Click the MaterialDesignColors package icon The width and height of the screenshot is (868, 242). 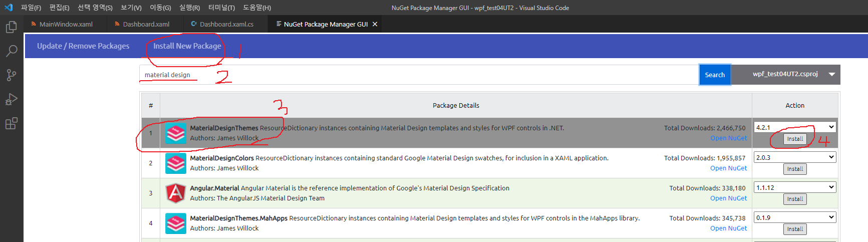pyautogui.click(x=176, y=163)
